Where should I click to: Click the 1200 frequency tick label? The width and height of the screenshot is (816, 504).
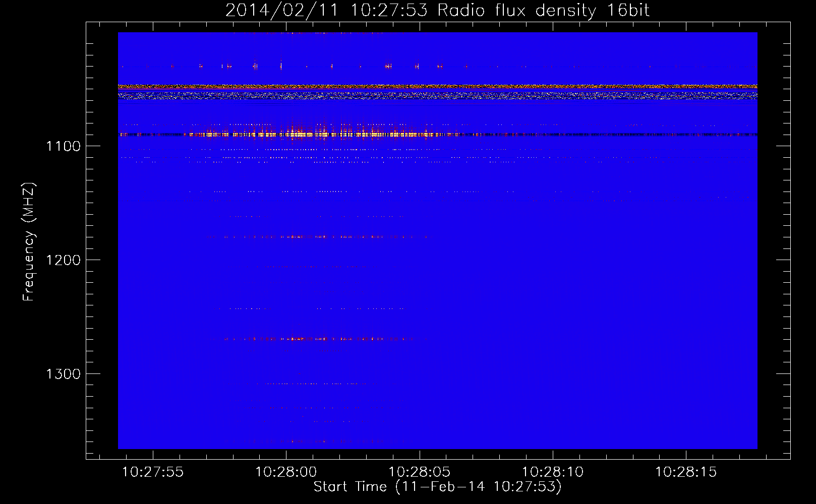coord(64,260)
